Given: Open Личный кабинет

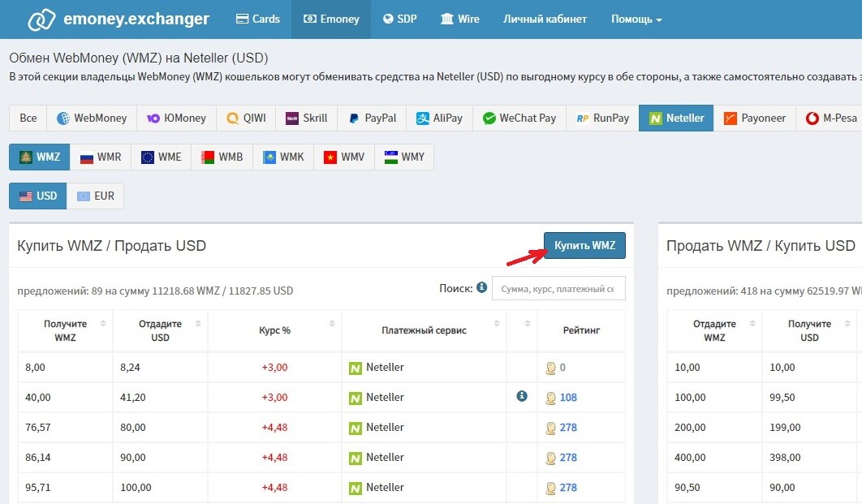Looking at the screenshot, I should pos(545,19).
